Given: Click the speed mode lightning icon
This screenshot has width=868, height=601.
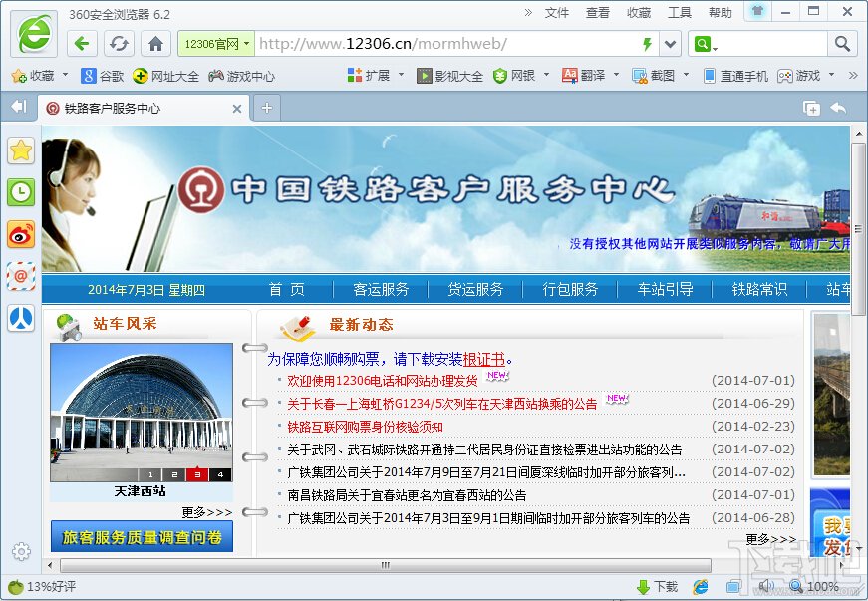Looking at the screenshot, I should pyautogui.click(x=647, y=44).
